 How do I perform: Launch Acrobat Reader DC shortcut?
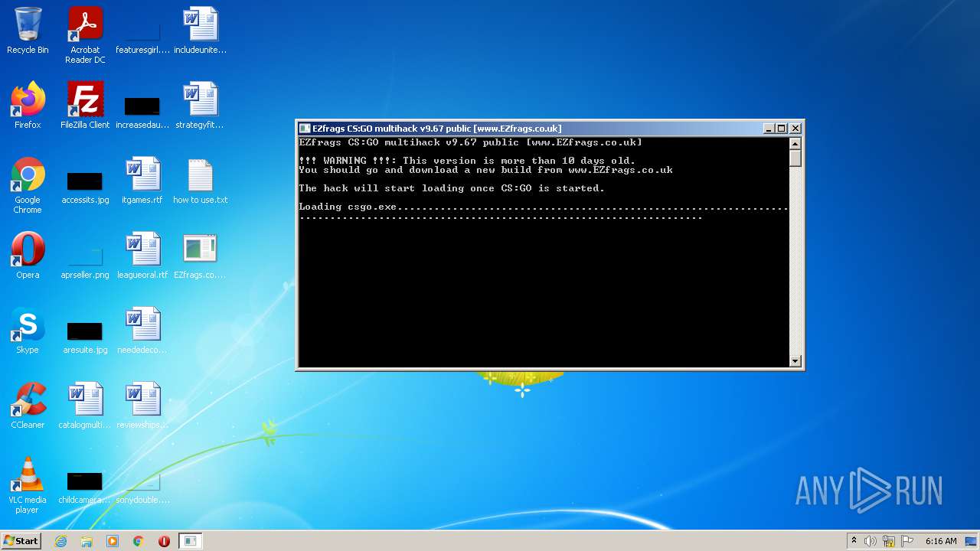tap(85, 36)
